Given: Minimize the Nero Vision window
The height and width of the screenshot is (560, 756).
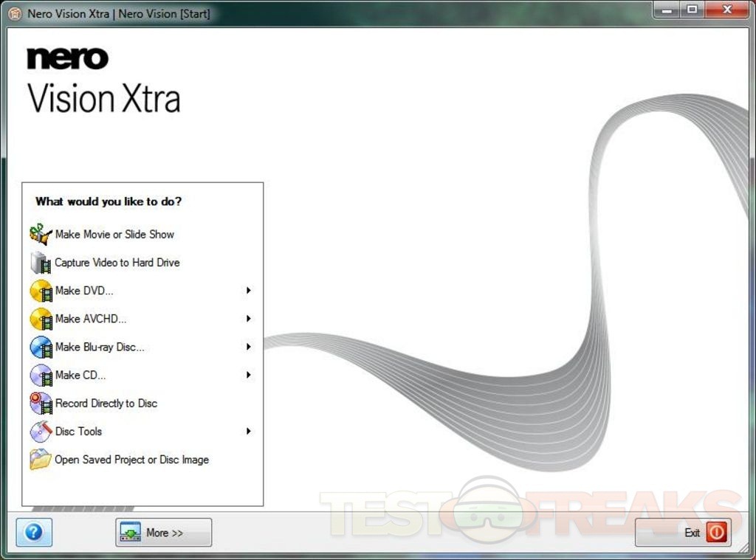Looking at the screenshot, I should (x=667, y=10).
